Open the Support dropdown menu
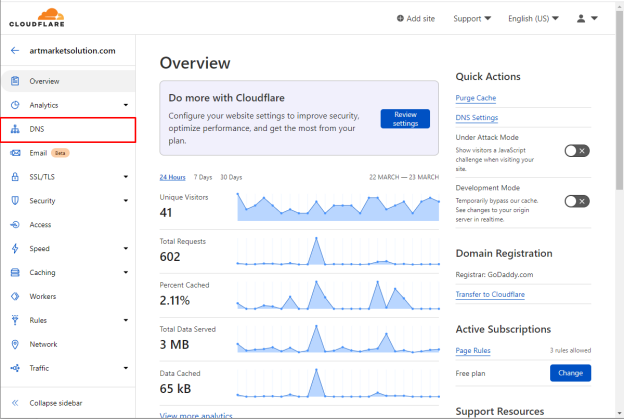The width and height of the screenshot is (624, 419). (x=472, y=18)
